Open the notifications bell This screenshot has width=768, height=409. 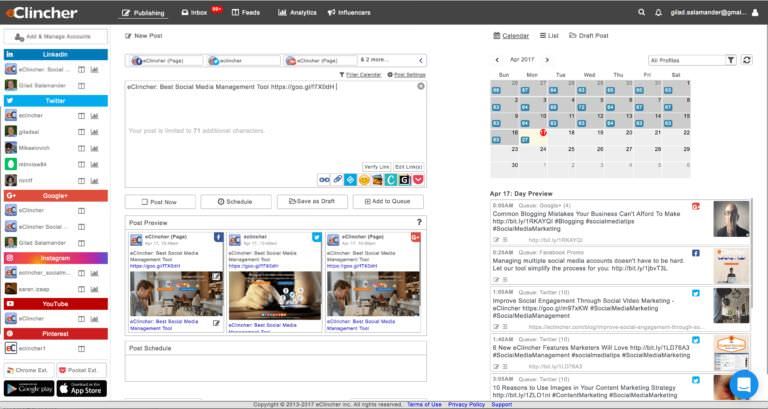tap(658, 12)
